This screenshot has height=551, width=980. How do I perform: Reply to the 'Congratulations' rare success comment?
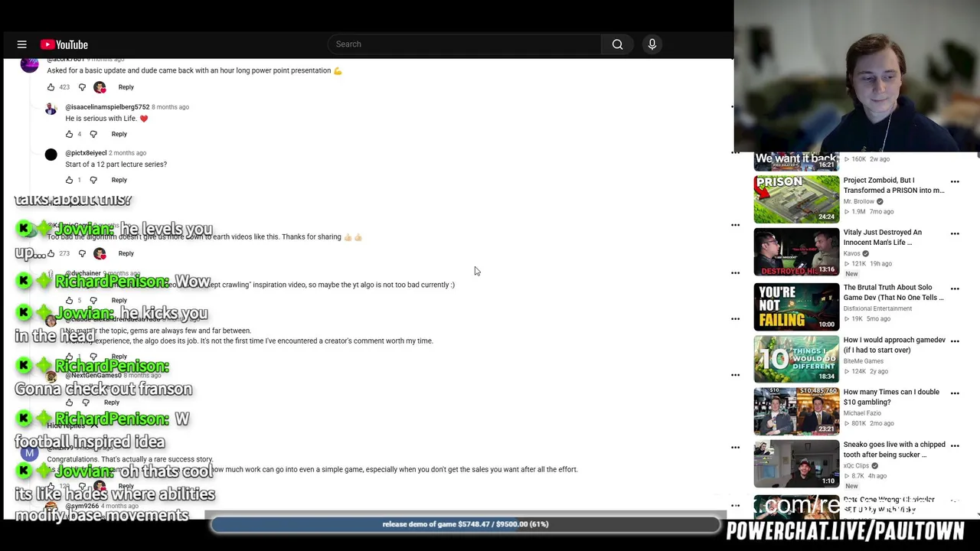coord(126,486)
